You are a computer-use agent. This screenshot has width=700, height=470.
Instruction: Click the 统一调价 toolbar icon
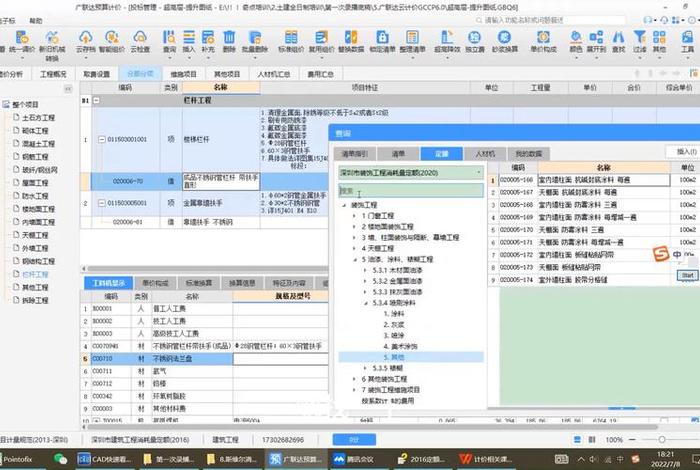click(x=21, y=42)
